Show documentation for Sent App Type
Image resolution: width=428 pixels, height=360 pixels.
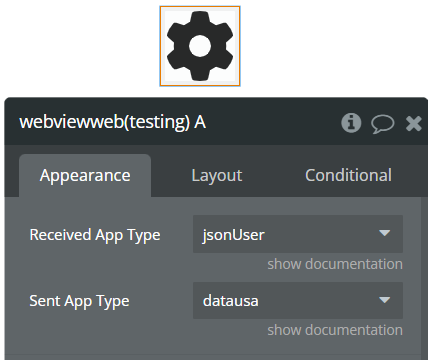coord(335,330)
